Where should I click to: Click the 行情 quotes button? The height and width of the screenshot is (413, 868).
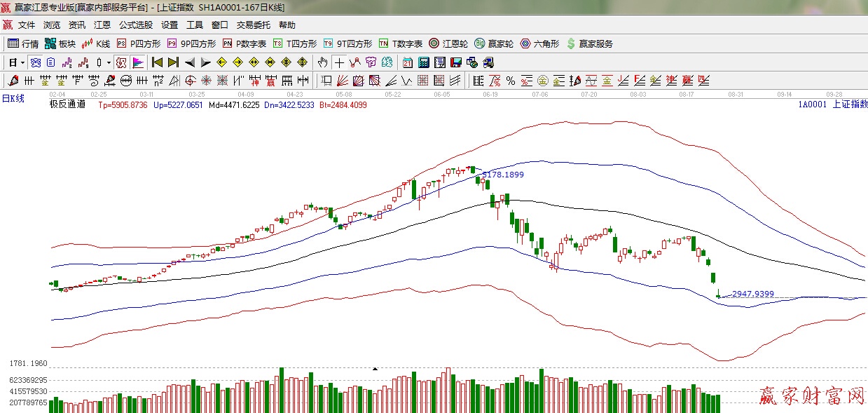[x=23, y=43]
